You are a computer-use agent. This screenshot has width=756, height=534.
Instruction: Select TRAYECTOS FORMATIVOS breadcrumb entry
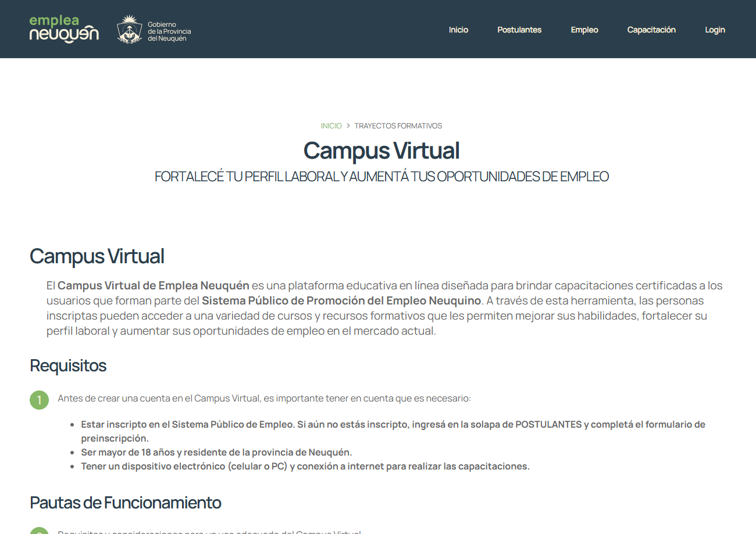pos(398,126)
